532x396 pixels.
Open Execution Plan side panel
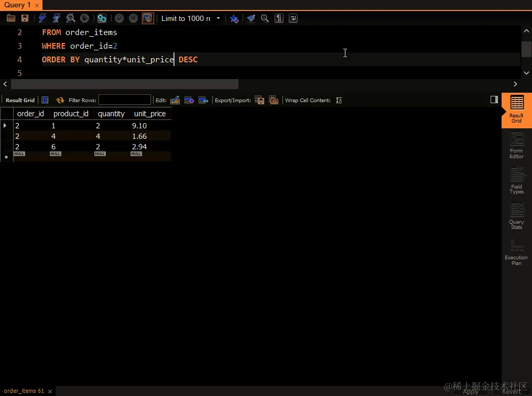[516, 252]
